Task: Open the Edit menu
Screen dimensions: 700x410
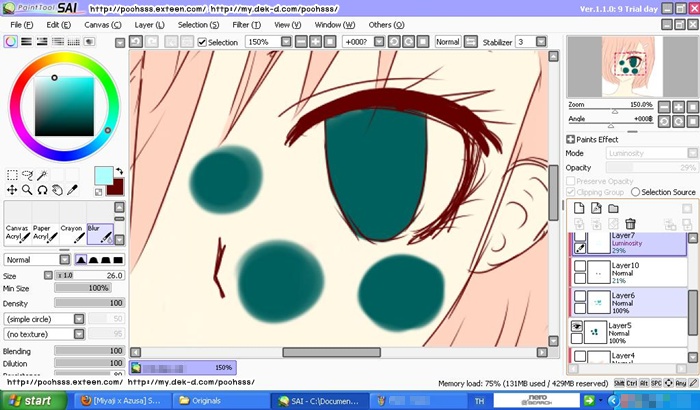Action: (x=58, y=25)
